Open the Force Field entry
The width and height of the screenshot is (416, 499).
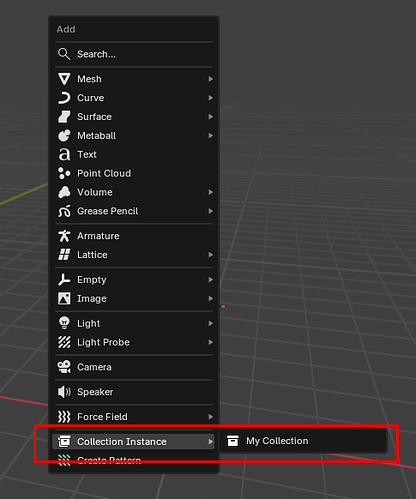(134, 417)
